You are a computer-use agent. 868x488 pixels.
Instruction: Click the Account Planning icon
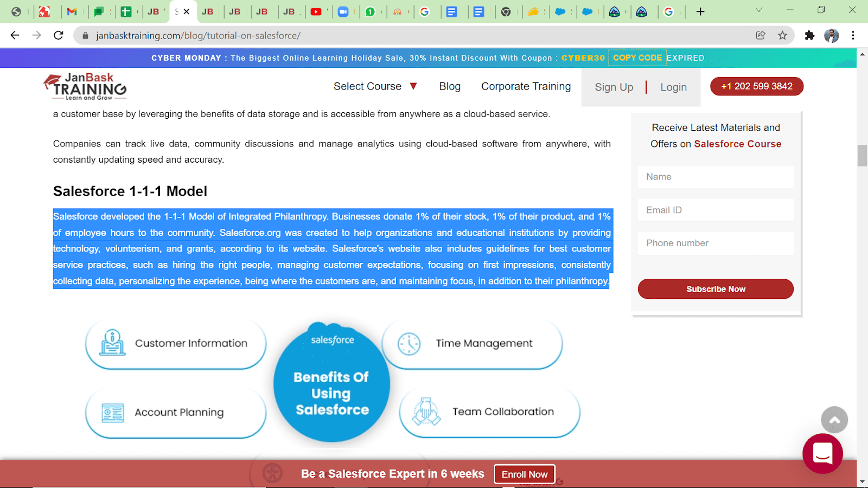point(113,413)
